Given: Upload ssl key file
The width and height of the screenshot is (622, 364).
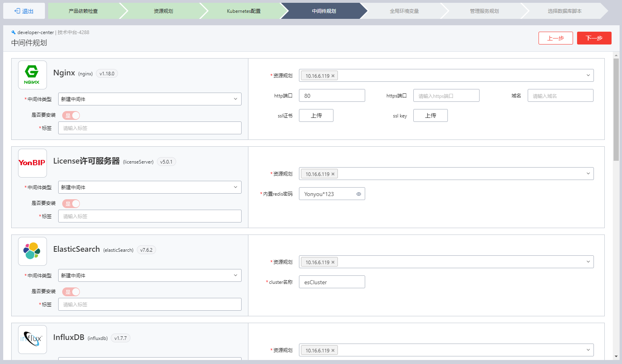Looking at the screenshot, I should [431, 115].
